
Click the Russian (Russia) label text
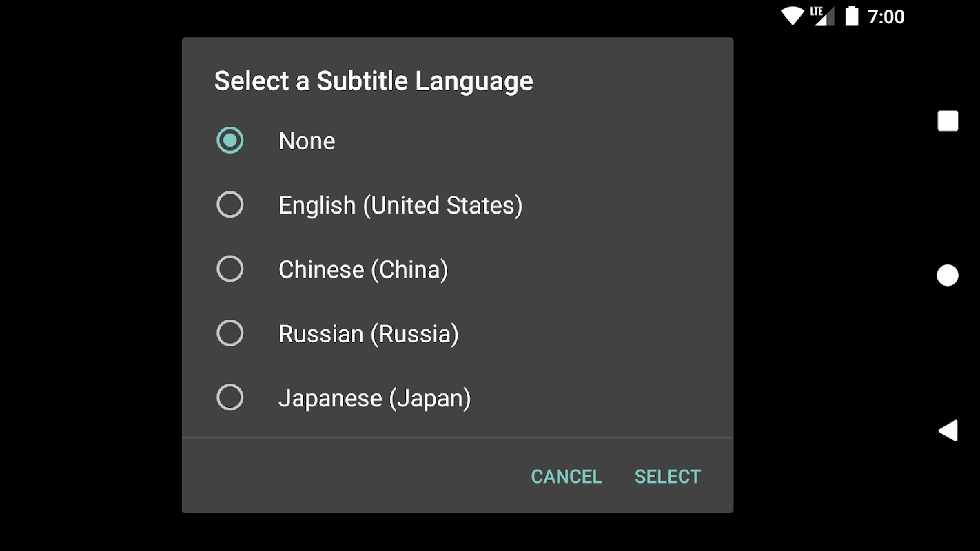[369, 334]
